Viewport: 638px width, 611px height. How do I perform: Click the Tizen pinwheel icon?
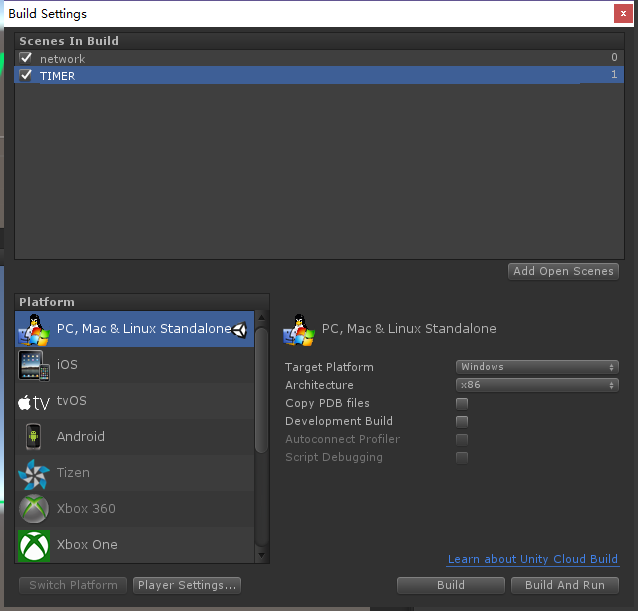click(x=34, y=474)
